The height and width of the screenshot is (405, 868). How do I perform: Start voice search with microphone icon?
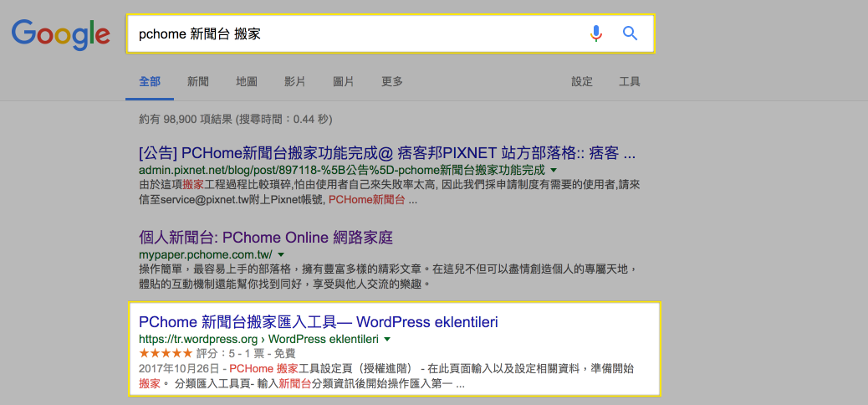point(595,33)
